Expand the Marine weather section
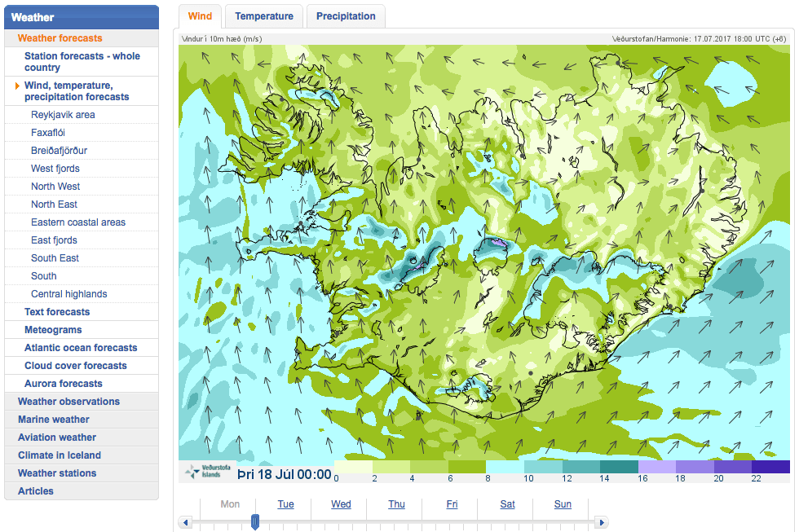Image resolution: width=799 pixels, height=532 pixels. point(54,420)
